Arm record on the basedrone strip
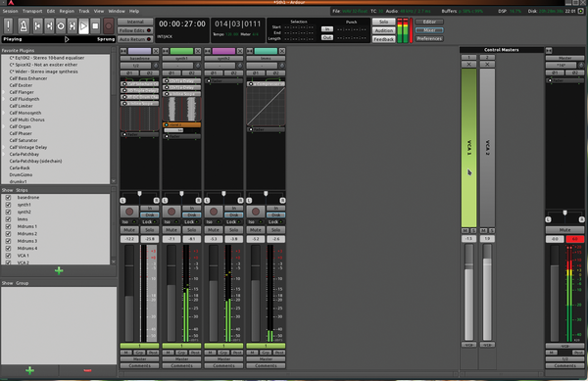 click(x=129, y=212)
